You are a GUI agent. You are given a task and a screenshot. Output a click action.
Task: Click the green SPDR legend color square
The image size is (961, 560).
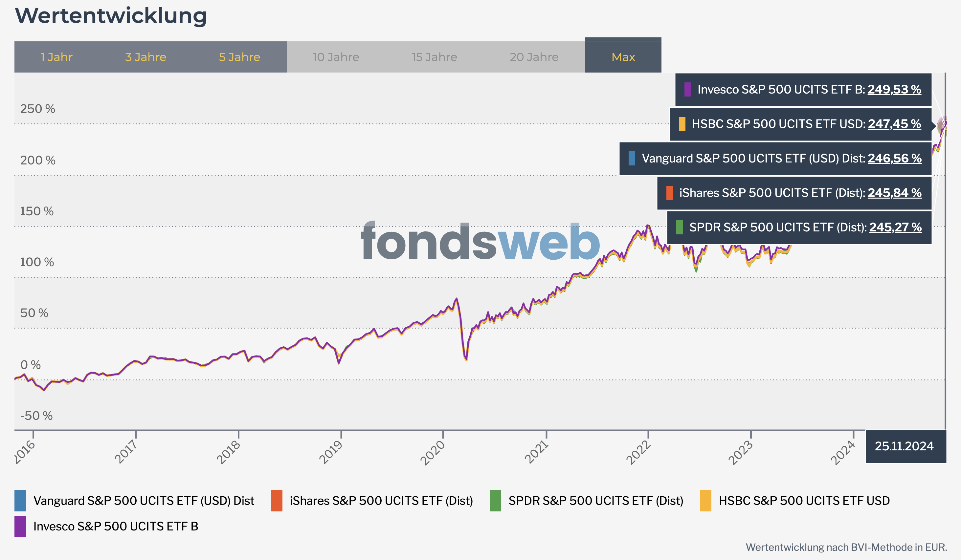pos(495,501)
